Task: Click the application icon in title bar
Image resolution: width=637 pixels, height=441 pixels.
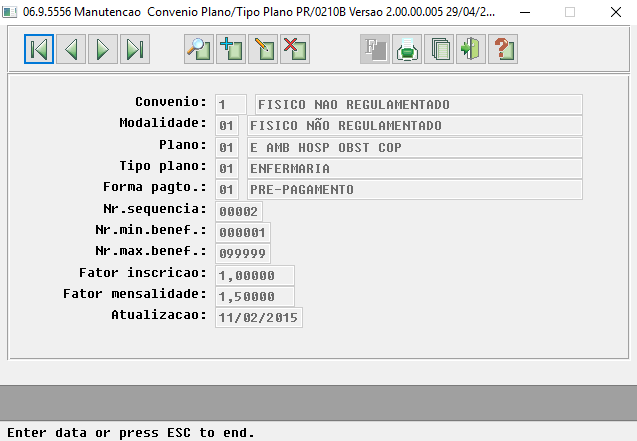Action: [9, 12]
